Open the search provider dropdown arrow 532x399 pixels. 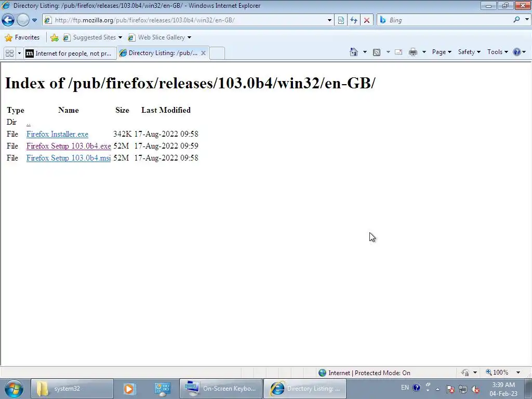tap(527, 20)
